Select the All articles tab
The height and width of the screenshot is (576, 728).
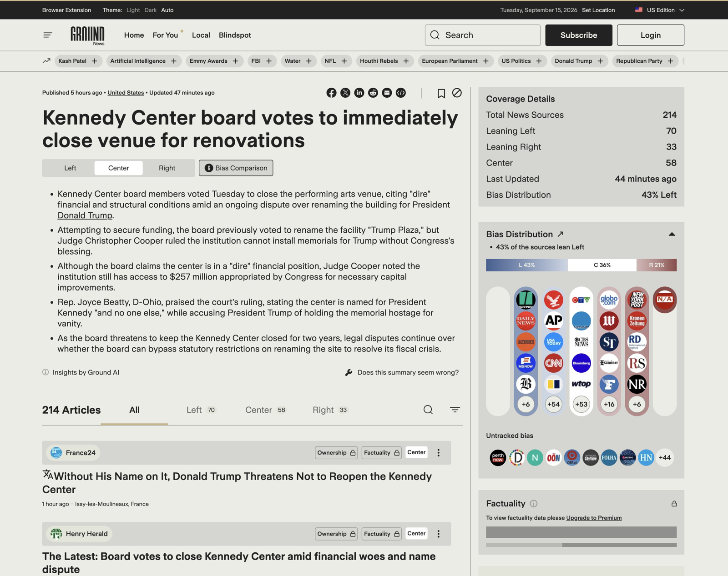tap(134, 410)
